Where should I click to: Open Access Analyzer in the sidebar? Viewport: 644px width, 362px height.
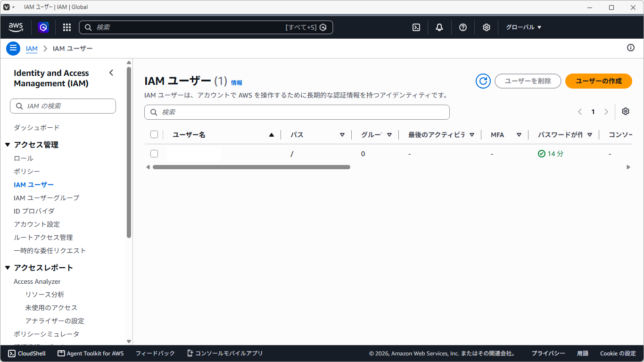coord(37,281)
